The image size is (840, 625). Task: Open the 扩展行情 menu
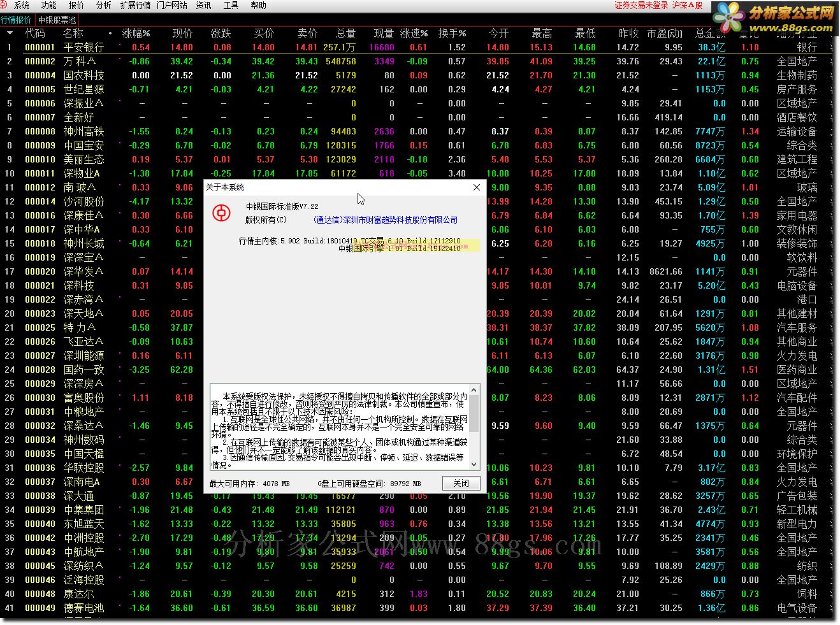click(135, 5)
